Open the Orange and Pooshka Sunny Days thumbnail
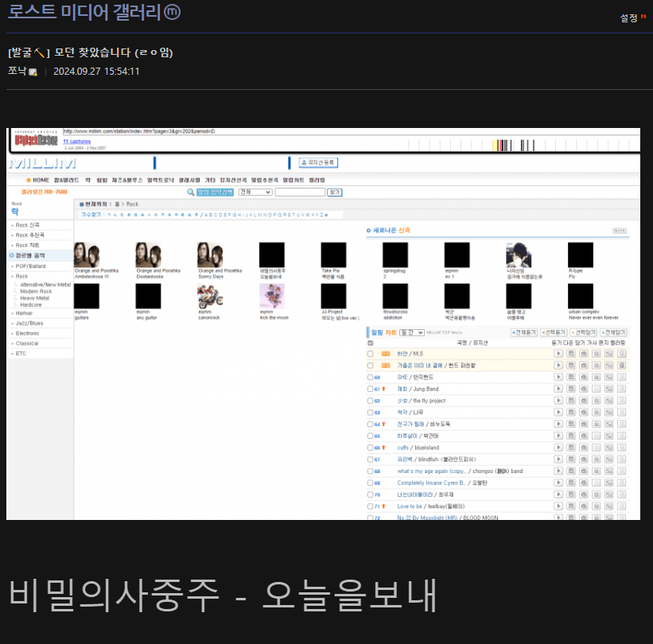653x644 pixels. point(210,254)
